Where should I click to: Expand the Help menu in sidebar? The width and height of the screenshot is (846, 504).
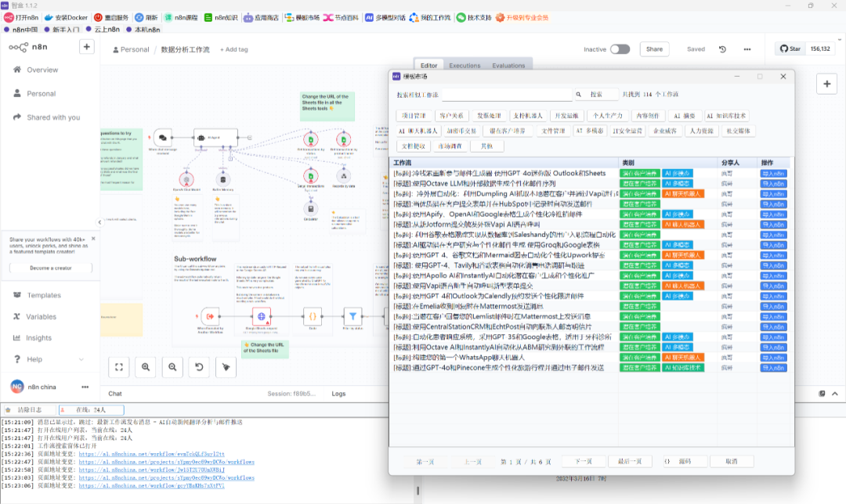(34, 359)
